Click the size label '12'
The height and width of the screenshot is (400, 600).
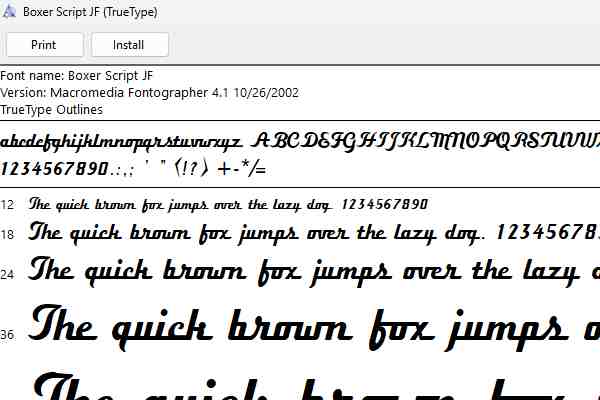(x=7, y=205)
